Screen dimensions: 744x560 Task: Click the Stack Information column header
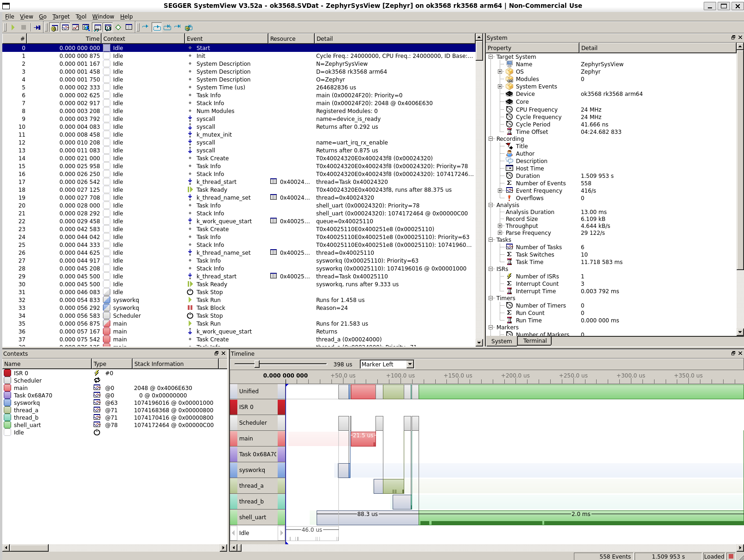coord(175,364)
